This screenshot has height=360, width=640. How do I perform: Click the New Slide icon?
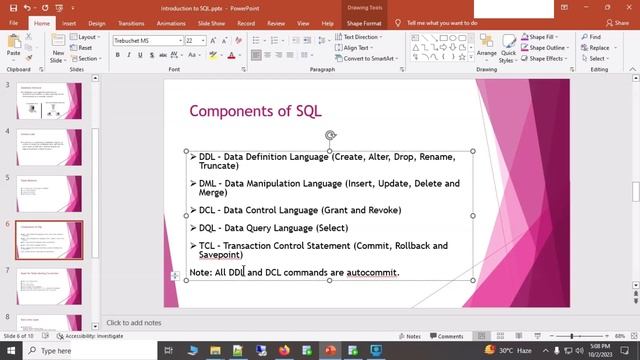[x=58, y=41]
